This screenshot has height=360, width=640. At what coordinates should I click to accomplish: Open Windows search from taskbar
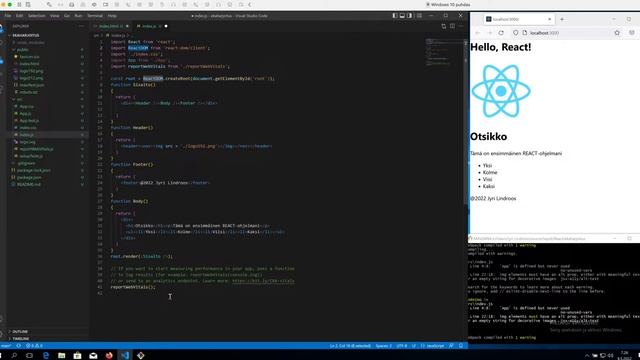click(x=14, y=356)
